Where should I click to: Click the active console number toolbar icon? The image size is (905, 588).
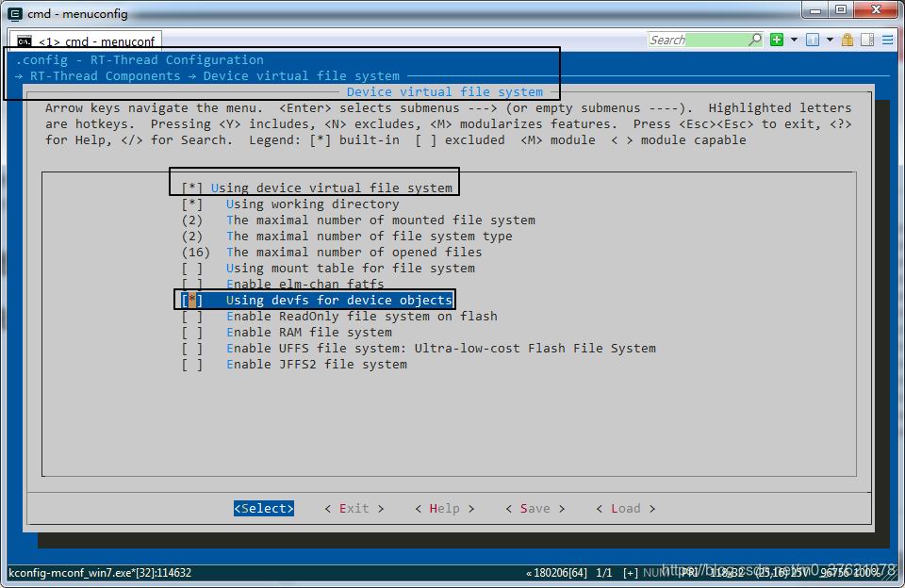coord(813,40)
